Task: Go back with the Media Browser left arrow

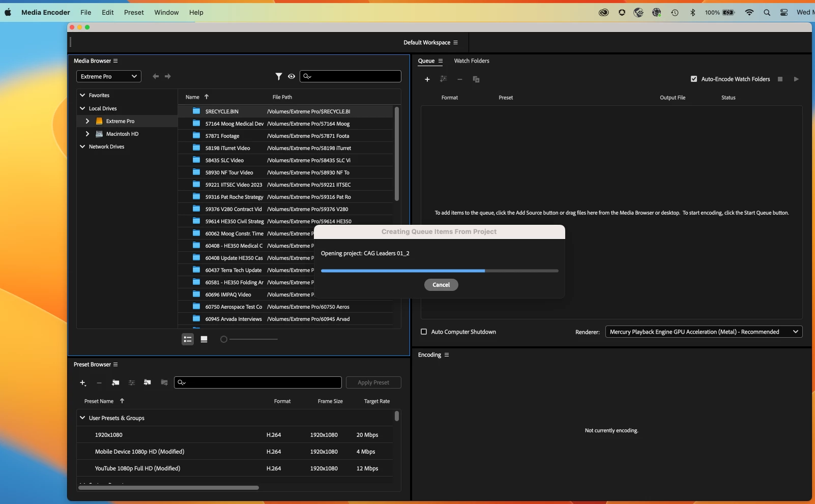Action: (x=156, y=76)
